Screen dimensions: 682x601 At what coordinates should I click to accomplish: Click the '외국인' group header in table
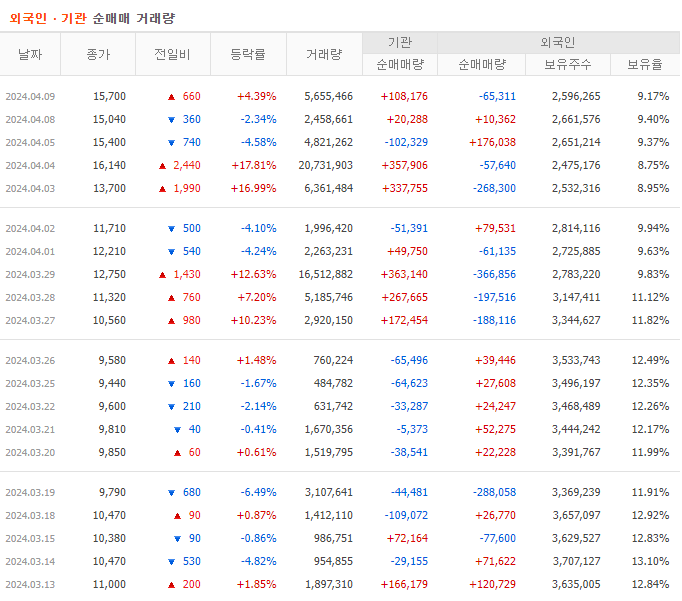tap(558, 43)
